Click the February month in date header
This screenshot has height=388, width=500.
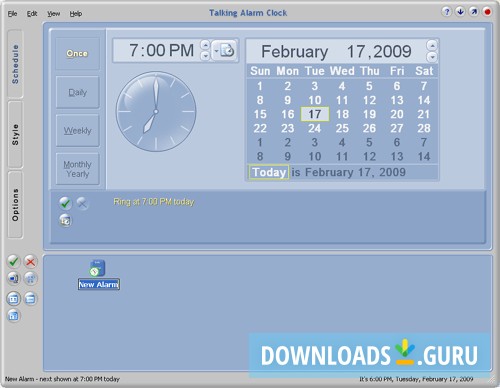click(295, 51)
